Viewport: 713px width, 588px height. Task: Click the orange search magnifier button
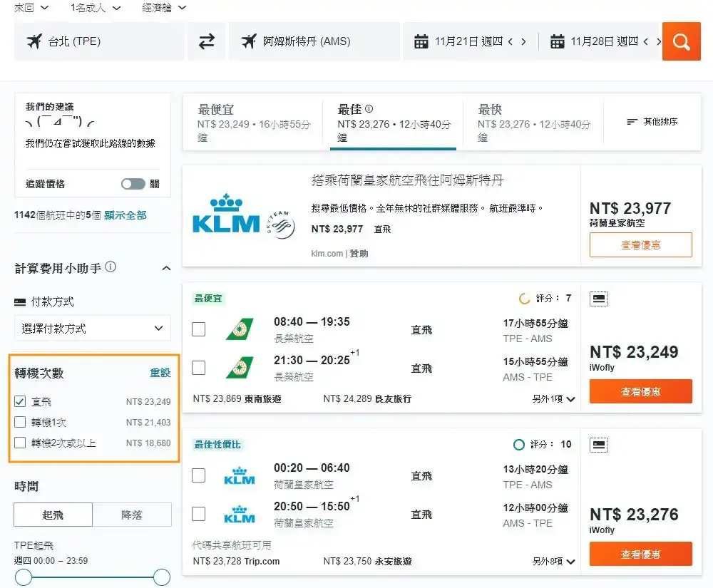[681, 41]
